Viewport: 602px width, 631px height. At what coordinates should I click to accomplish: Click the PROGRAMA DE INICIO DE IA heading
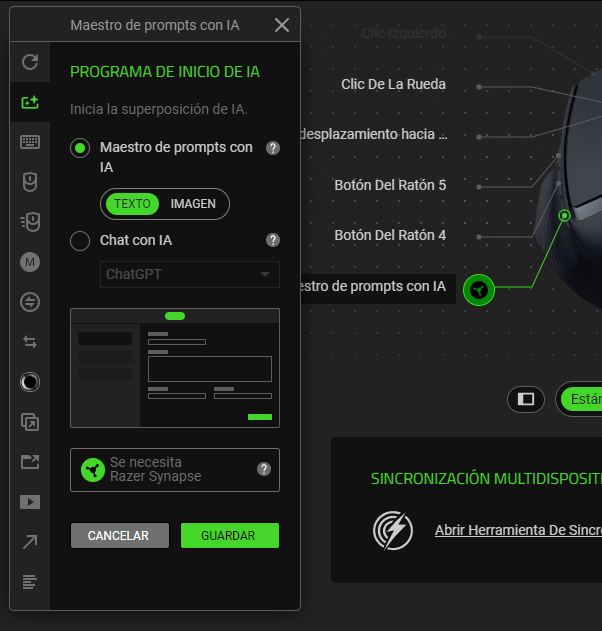coord(165,72)
